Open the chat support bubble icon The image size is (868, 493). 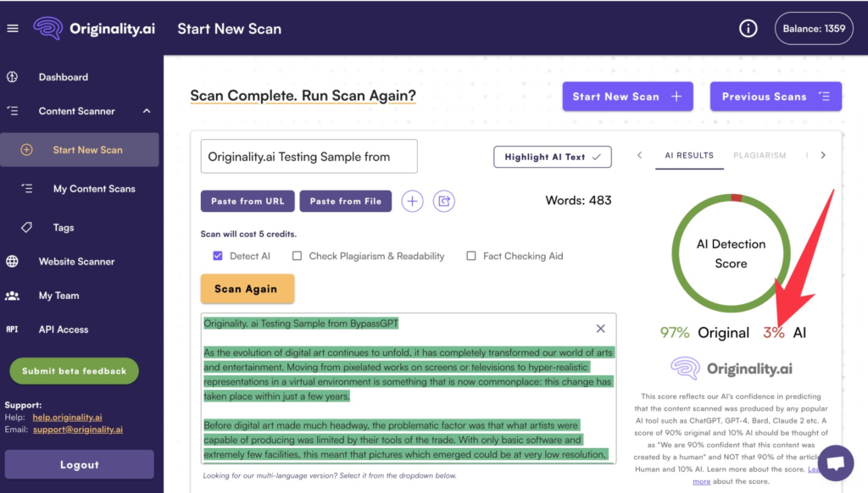point(835,463)
